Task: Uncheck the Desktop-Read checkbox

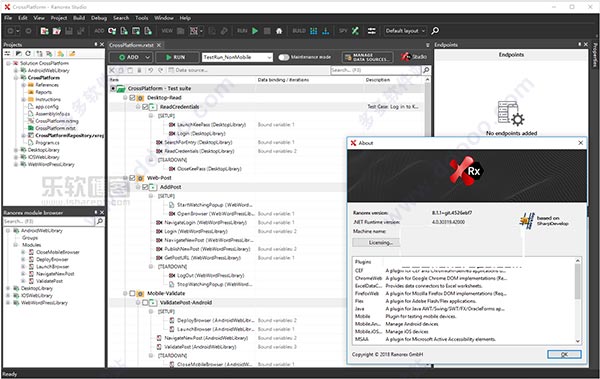Action: coord(132,98)
